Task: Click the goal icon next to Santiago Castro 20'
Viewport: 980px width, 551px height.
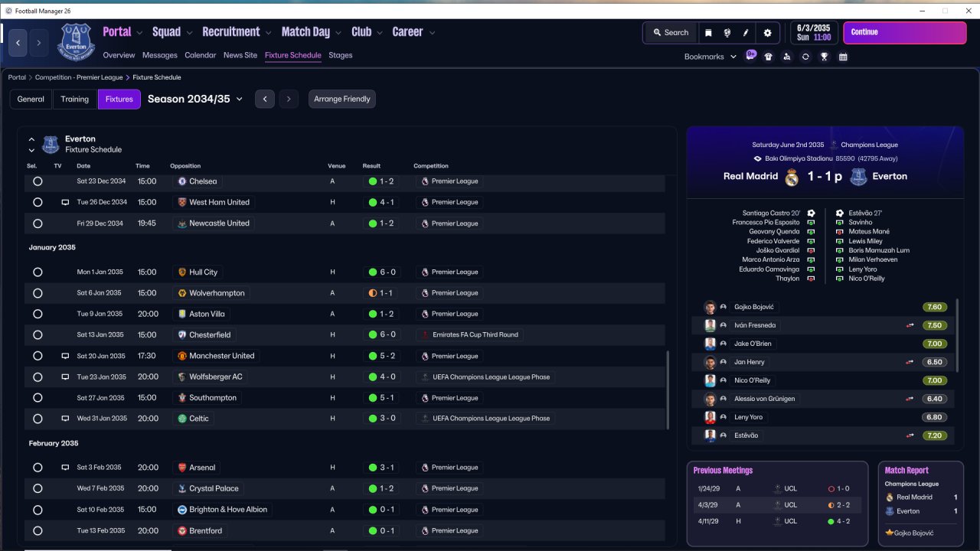Action: tap(812, 214)
